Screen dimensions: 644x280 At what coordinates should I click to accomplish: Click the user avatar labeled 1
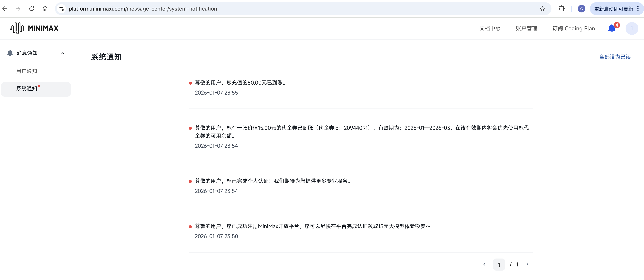point(632,28)
